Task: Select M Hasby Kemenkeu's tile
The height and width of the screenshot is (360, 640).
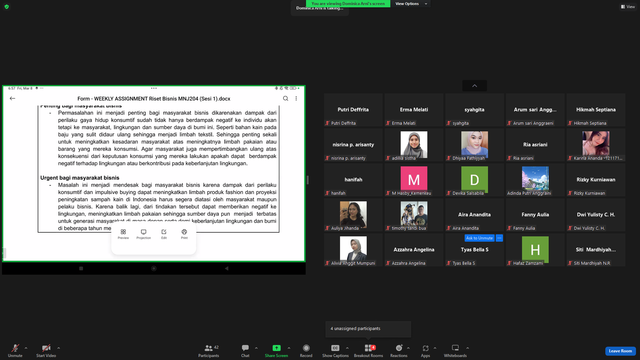Action: coord(413,180)
